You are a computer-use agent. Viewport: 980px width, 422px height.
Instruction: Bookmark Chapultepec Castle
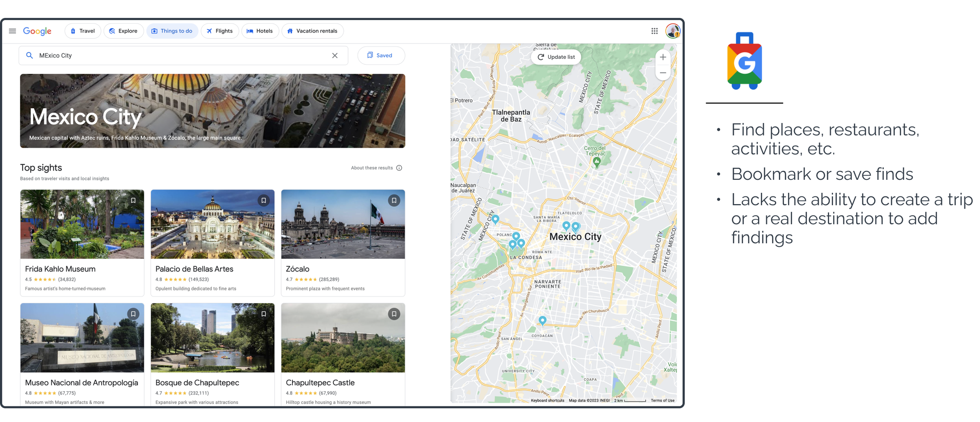pyautogui.click(x=394, y=314)
